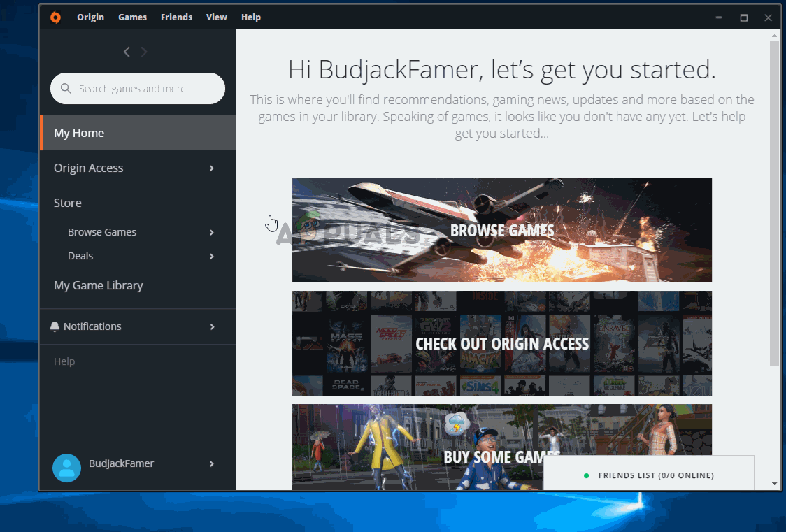Minimize the Origin window

(x=719, y=17)
